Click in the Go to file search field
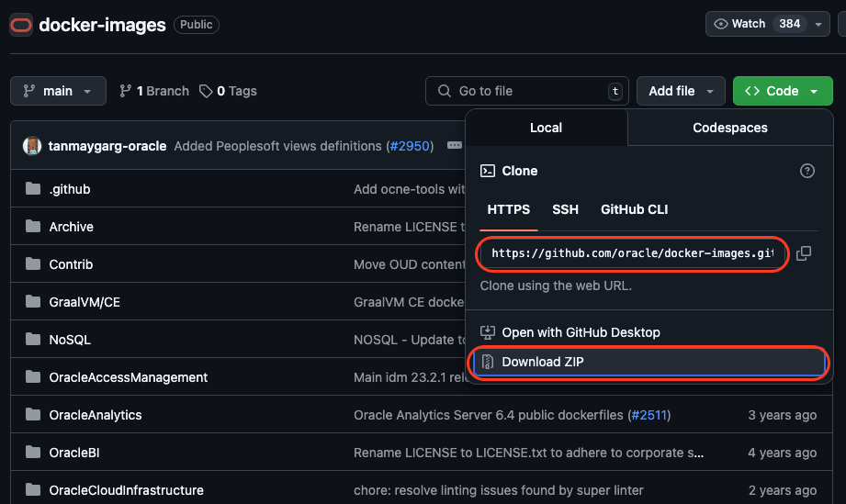The image size is (846, 504). tap(527, 91)
